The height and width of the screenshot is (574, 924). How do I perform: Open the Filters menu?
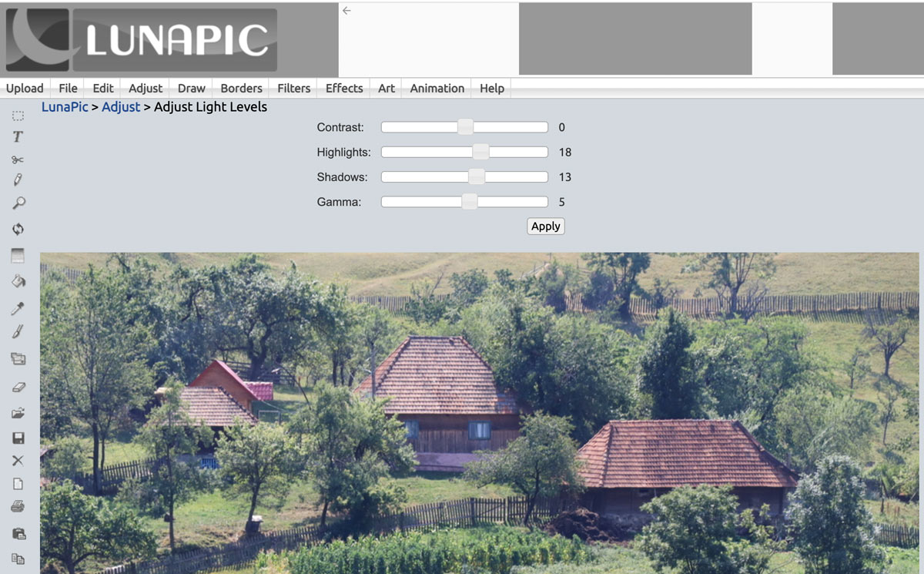pos(293,88)
